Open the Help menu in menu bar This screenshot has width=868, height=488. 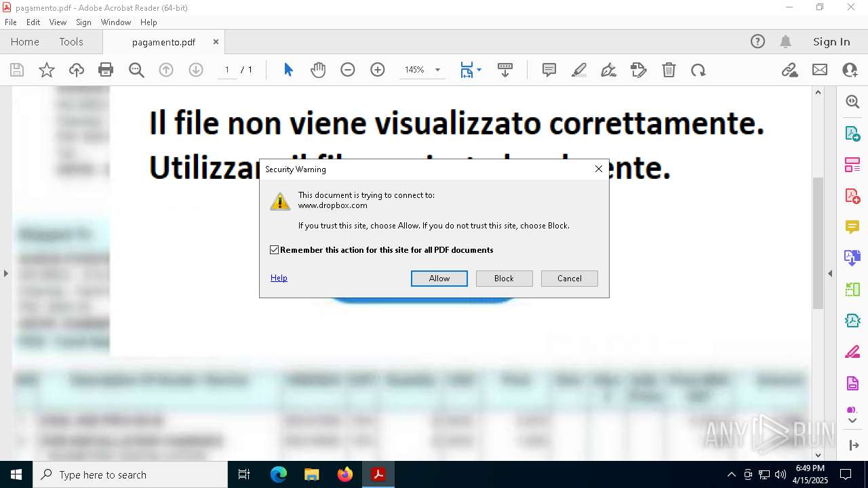coord(149,22)
